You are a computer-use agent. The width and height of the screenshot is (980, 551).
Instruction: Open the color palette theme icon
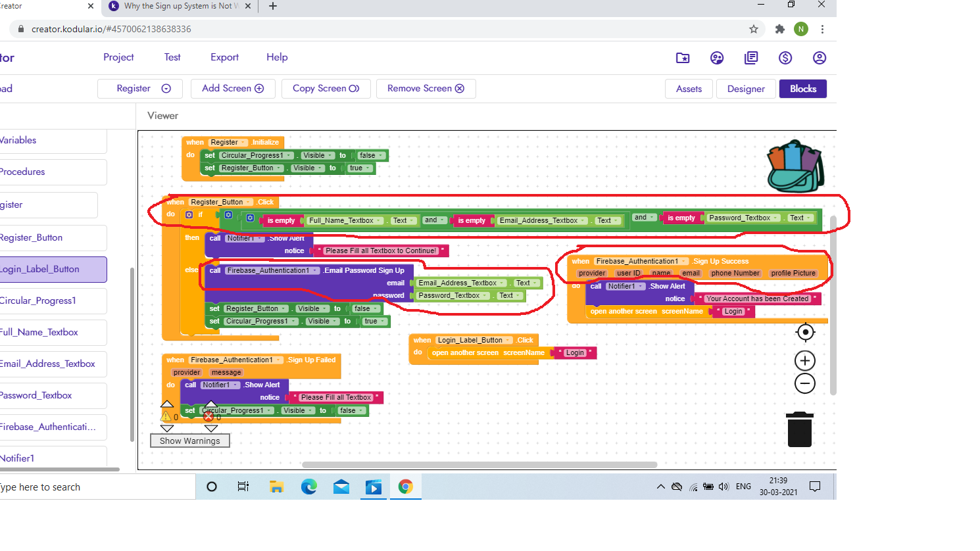pos(717,58)
